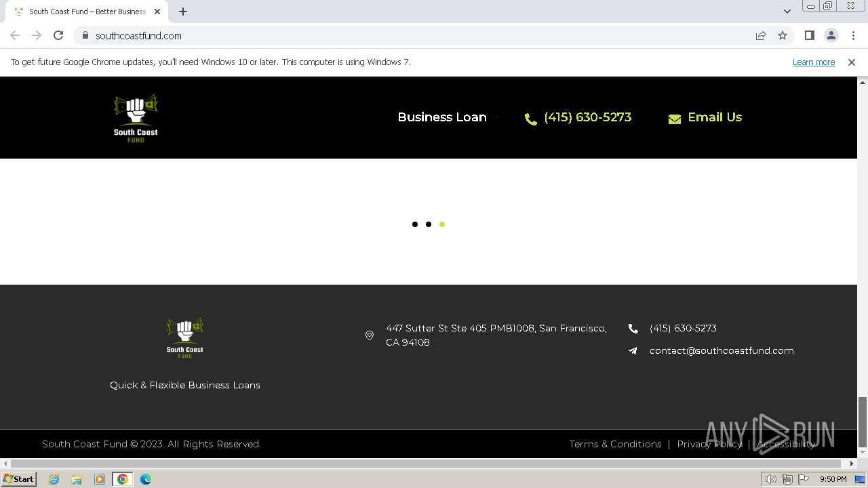Viewport: 868px width, 488px height.
Task: Open the Chrome side panel icon
Action: tap(809, 35)
